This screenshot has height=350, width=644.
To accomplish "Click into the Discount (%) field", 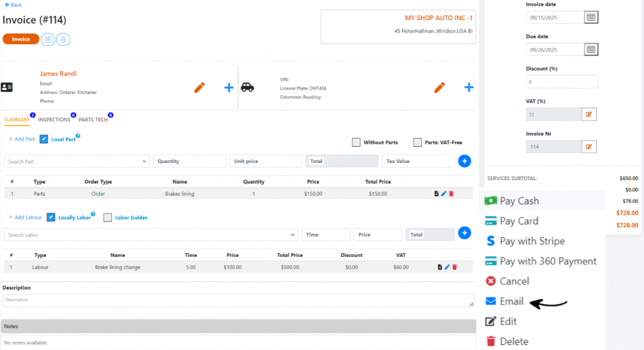I will click(x=562, y=82).
